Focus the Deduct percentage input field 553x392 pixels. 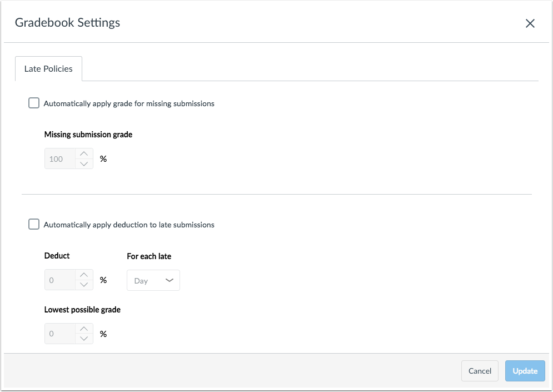pyautogui.click(x=60, y=280)
